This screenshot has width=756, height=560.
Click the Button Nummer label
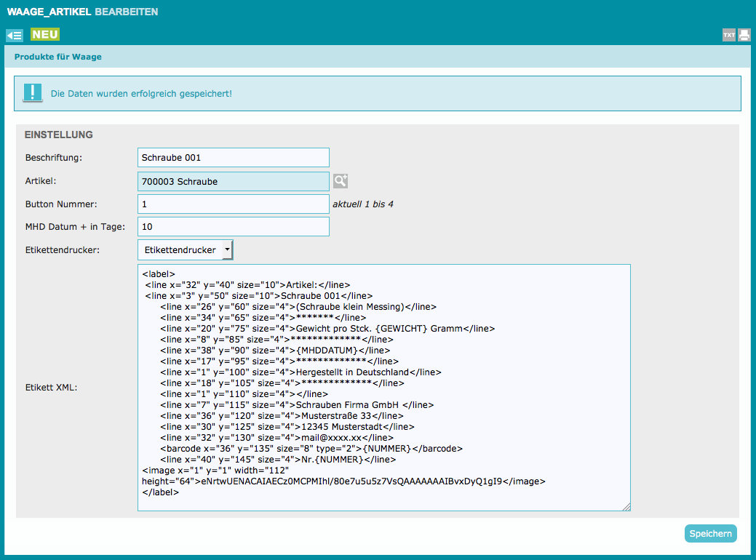60,204
